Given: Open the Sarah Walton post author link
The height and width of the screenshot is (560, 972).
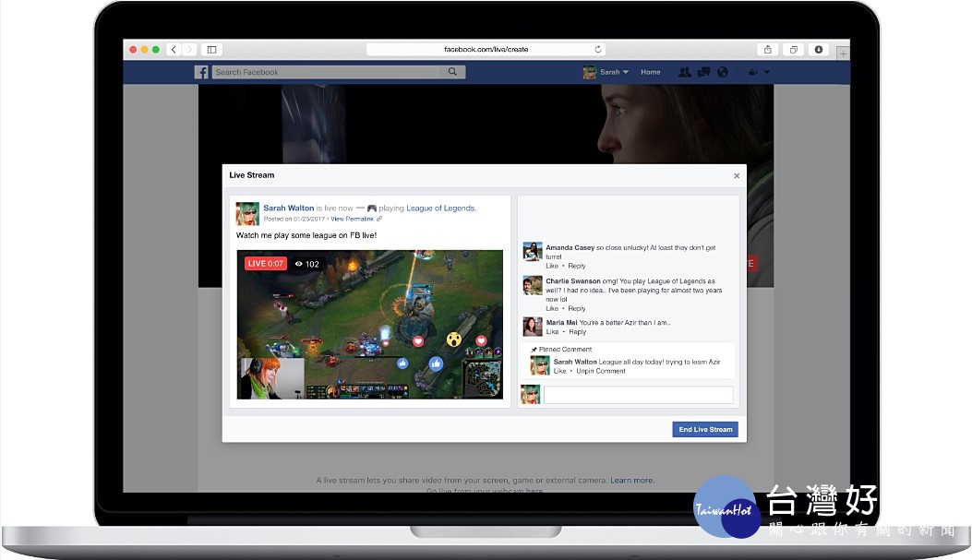Looking at the screenshot, I should (288, 209).
